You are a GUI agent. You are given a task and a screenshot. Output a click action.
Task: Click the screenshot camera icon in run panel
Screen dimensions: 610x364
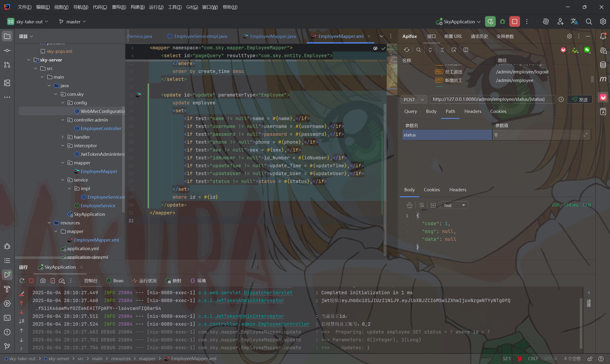pyautogui.click(x=43, y=281)
